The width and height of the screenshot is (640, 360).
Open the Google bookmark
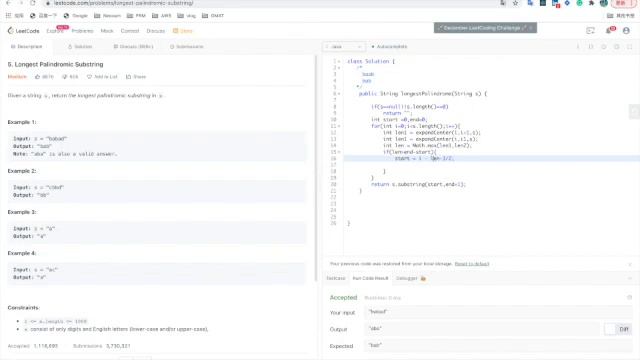(76, 16)
